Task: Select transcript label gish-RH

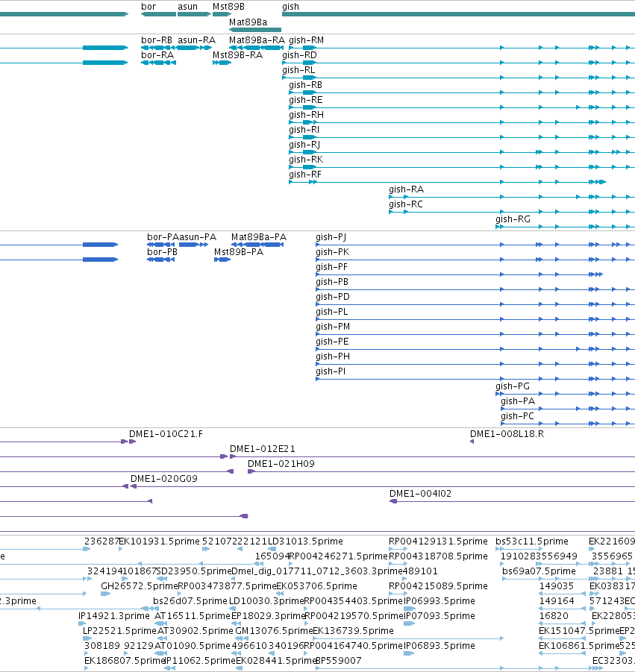Action: click(306, 115)
